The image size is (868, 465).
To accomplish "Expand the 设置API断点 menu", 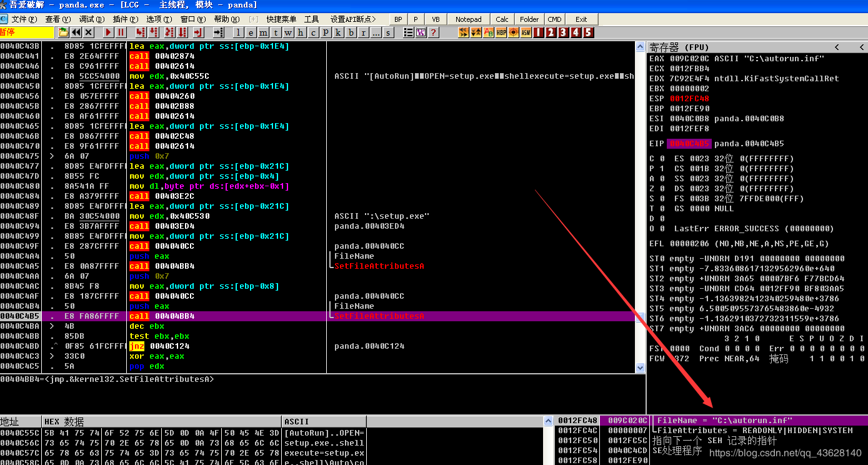I will [x=353, y=19].
